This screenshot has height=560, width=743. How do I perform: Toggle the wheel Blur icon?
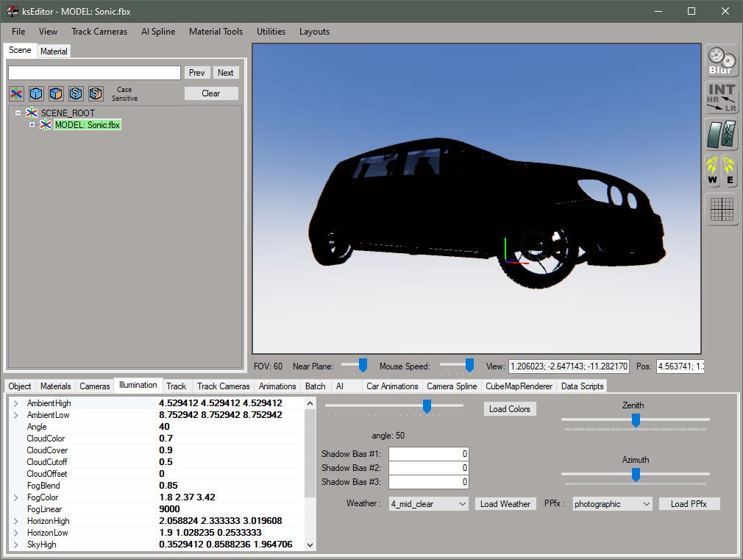[x=722, y=61]
